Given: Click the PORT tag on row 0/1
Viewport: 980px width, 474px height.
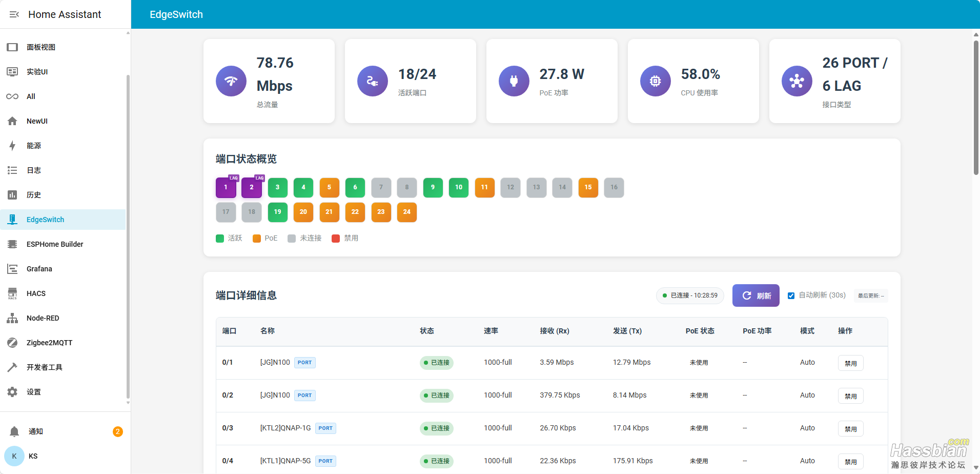Looking at the screenshot, I should point(304,363).
